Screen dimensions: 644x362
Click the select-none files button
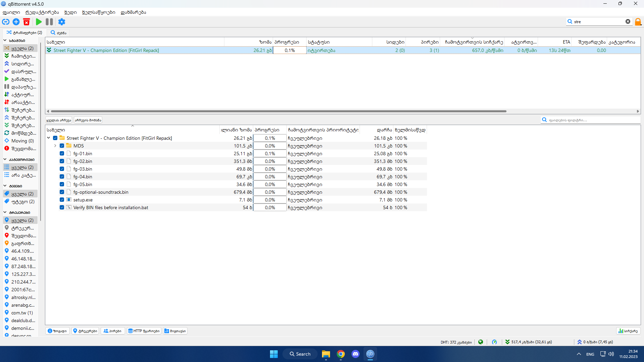pos(88,120)
